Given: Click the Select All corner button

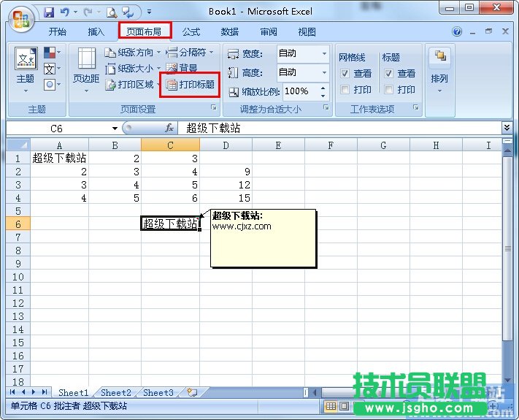Looking at the screenshot, I should point(18,145).
